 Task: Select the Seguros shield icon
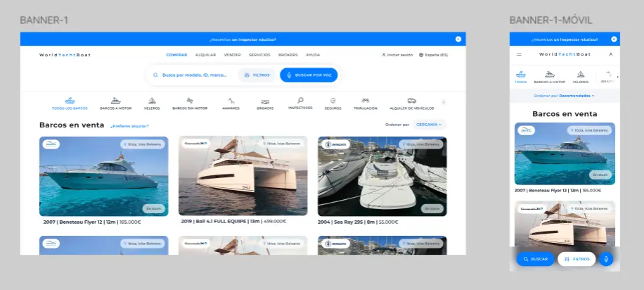pos(333,101)
